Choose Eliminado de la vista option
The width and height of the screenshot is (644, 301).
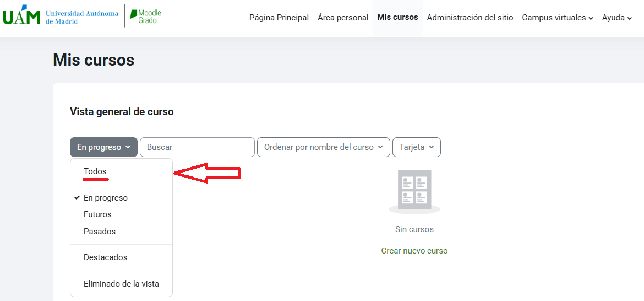(122, 284)
